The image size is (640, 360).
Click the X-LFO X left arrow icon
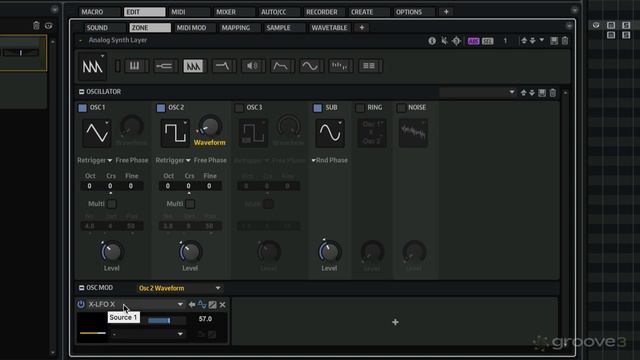[x=191, y=304]
